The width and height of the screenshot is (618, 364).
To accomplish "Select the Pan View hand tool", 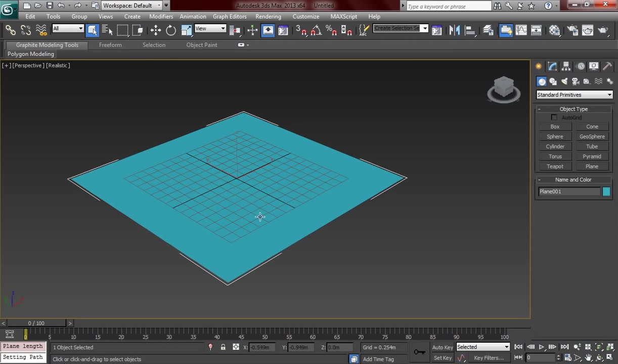I will tap(588, 358).
